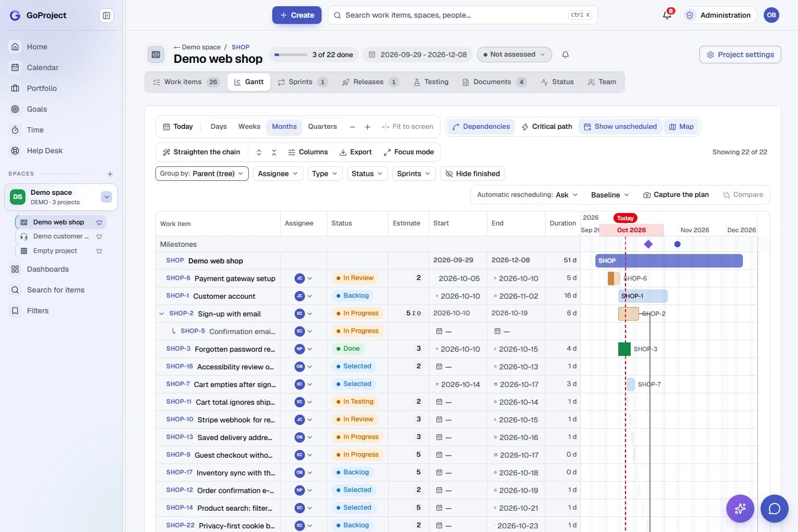
Task: Open the Baseline dropdown
Action: click(610, 195)
